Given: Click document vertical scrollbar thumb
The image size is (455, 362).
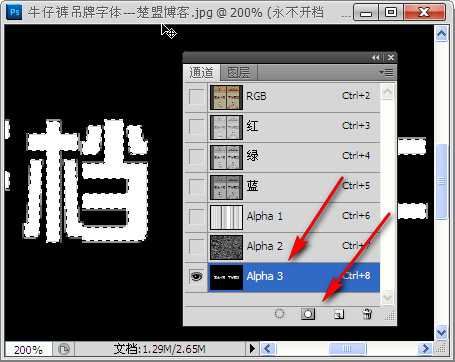Looking at the screenshot, I should (x=441, y=182).
